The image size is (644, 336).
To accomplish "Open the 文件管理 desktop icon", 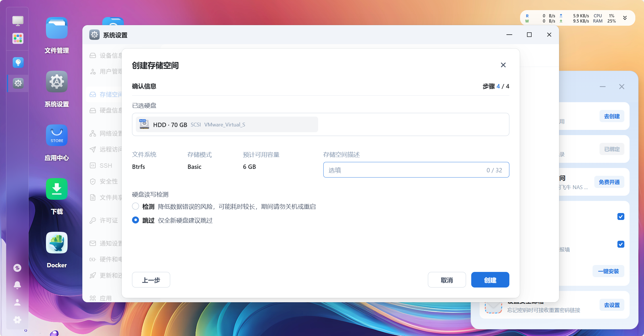I will [x=57, y=28].
